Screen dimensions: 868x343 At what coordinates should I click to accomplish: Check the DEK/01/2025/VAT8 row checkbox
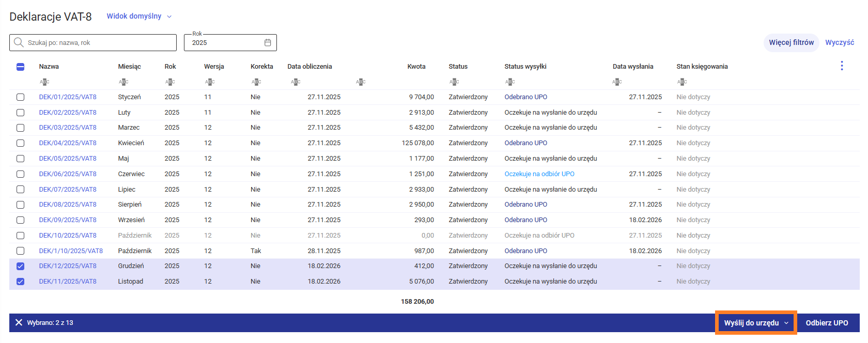pyautogui.click(x=21, y=97)
